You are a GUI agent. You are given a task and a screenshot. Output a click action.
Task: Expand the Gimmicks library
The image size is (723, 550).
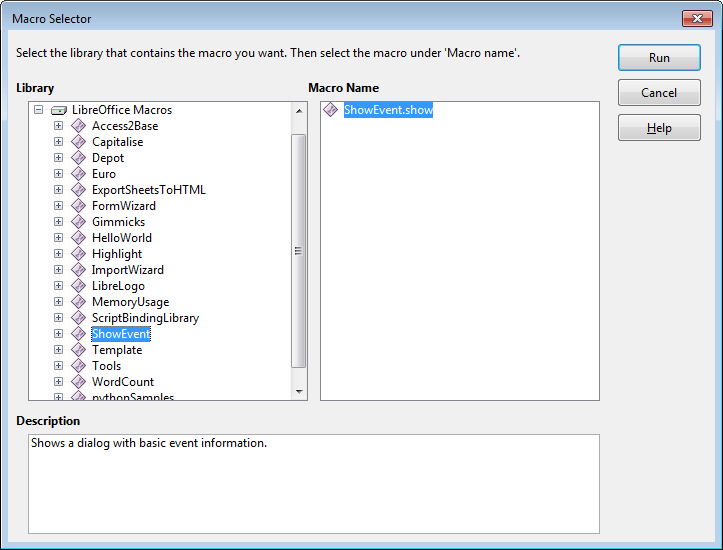(58, 221)
